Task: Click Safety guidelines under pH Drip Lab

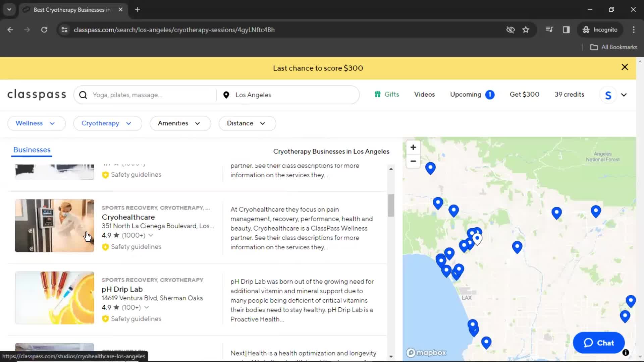Action: pos(136,319)
